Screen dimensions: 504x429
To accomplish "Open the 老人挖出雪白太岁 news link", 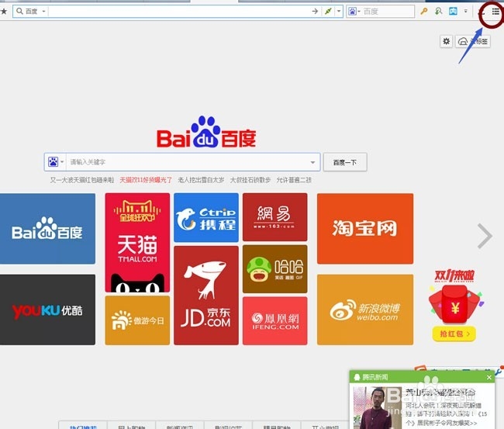I will [x=201, y=180].
